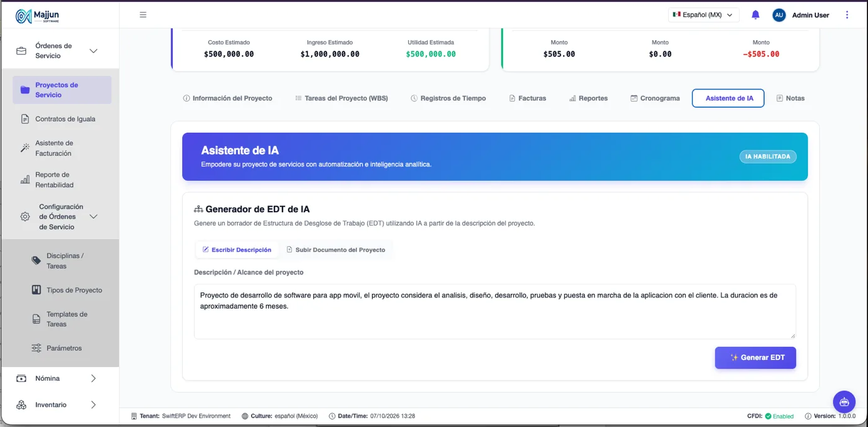868x427 pixels.
Task: Open the vertical three-dots options menu
Action: (x=847, y=15)
